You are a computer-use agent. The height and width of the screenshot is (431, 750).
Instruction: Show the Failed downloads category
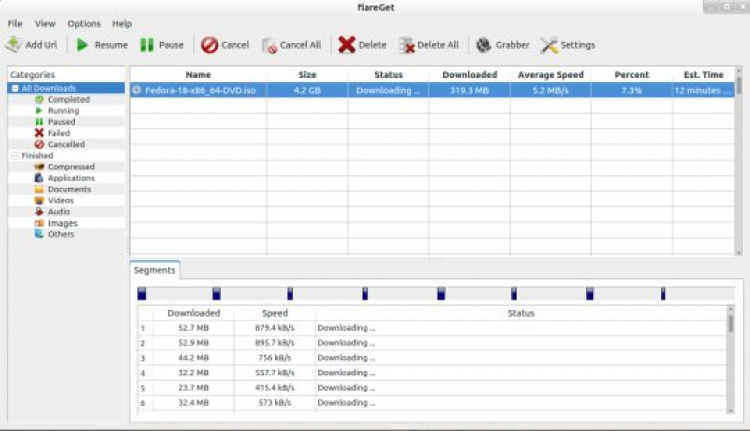[59, 133]
